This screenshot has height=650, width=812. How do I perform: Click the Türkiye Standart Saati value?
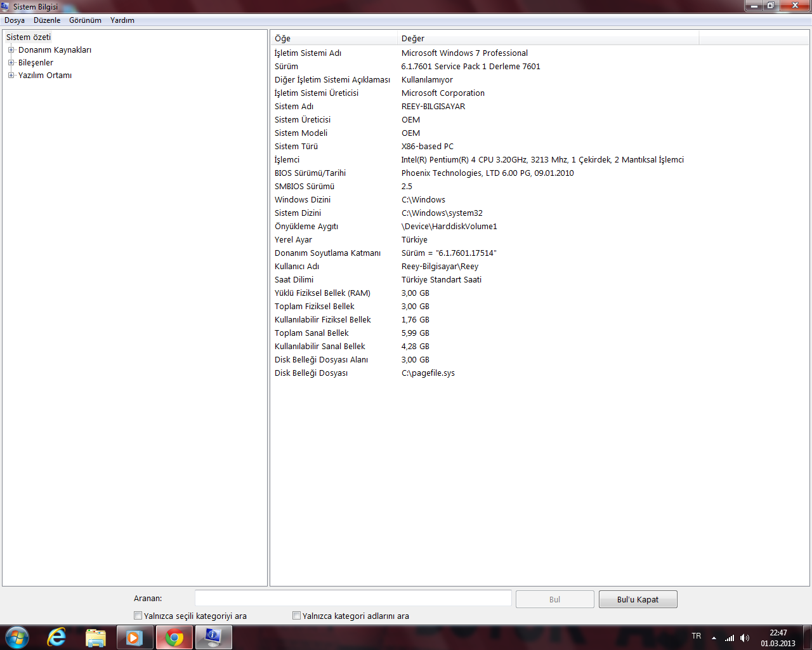pyautogui.click(x=442, y=280)
